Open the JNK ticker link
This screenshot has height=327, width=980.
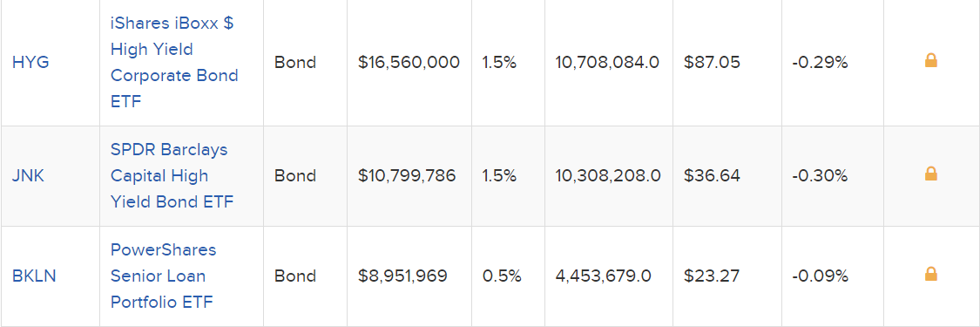click(x=28, y=175)
